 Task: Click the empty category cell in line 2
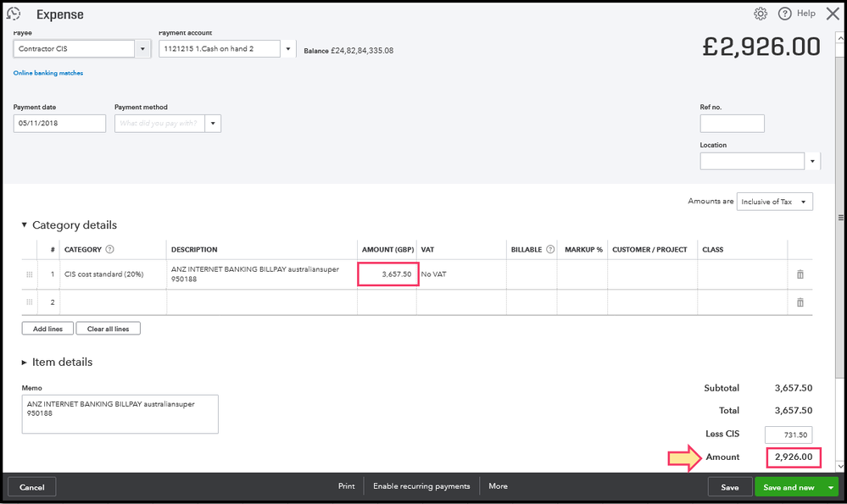(x=113, y=302)
